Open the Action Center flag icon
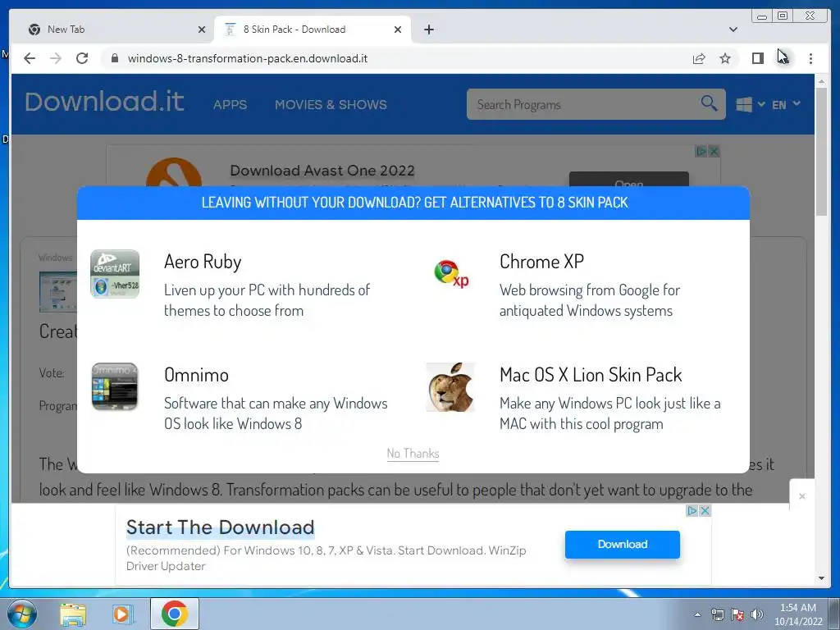840x630 pixels. [737, 614]
